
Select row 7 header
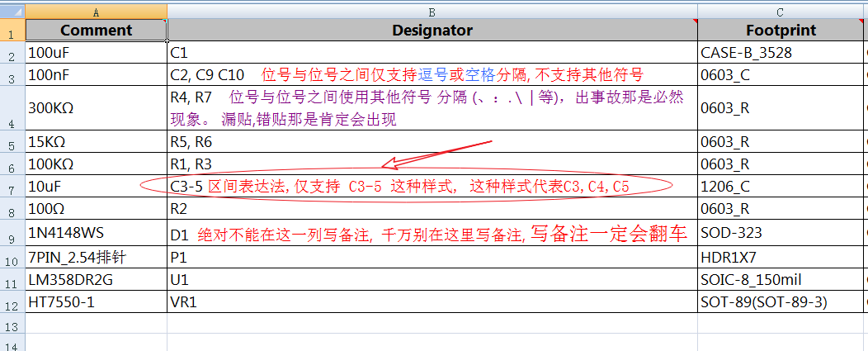(12, 187)
